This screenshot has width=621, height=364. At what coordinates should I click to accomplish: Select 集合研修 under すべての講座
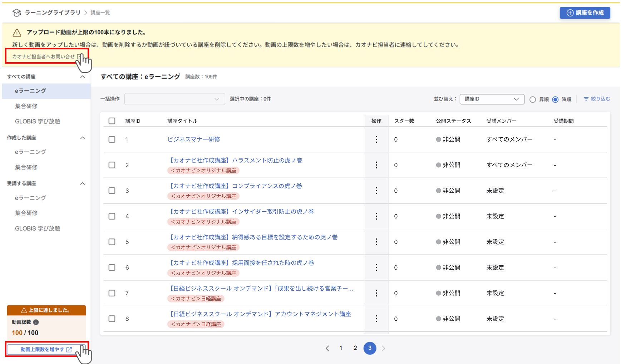pos(26,106)
